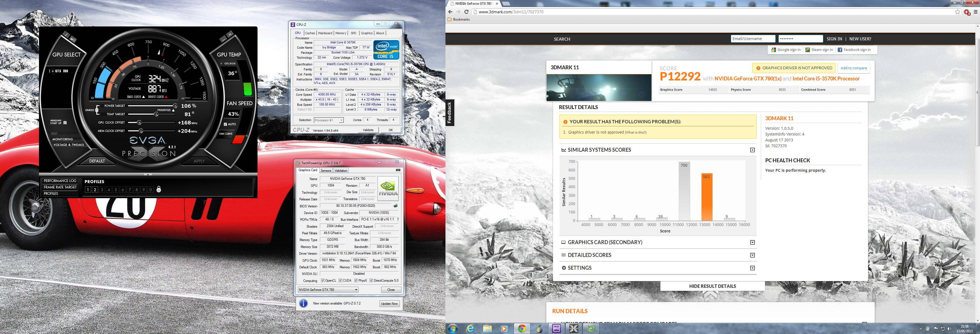
Task: Click the blue info icon under GPU-Z
Action: pyautogui.click(x=303, y=303)
